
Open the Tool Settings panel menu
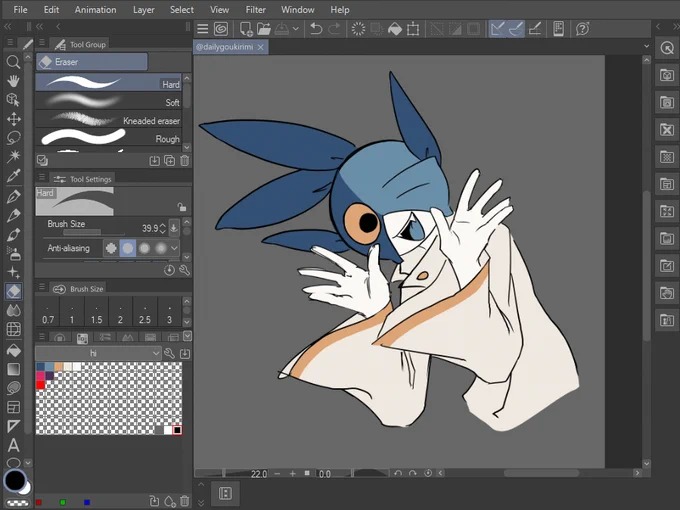[x=42, y=177]
